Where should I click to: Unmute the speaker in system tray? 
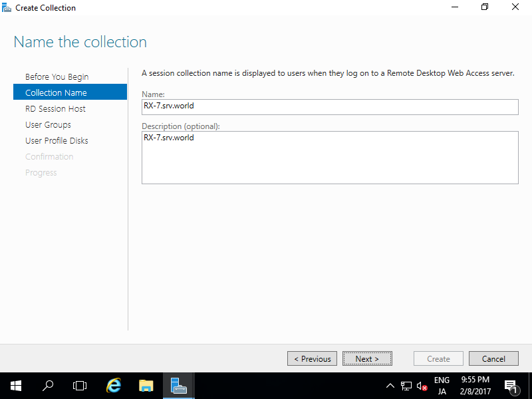421,386
